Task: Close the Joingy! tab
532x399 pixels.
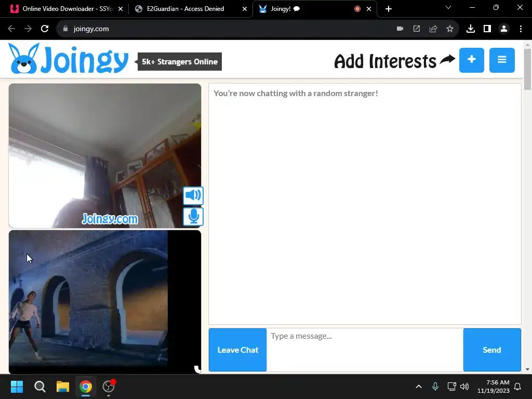Action: tap(369, 9)
